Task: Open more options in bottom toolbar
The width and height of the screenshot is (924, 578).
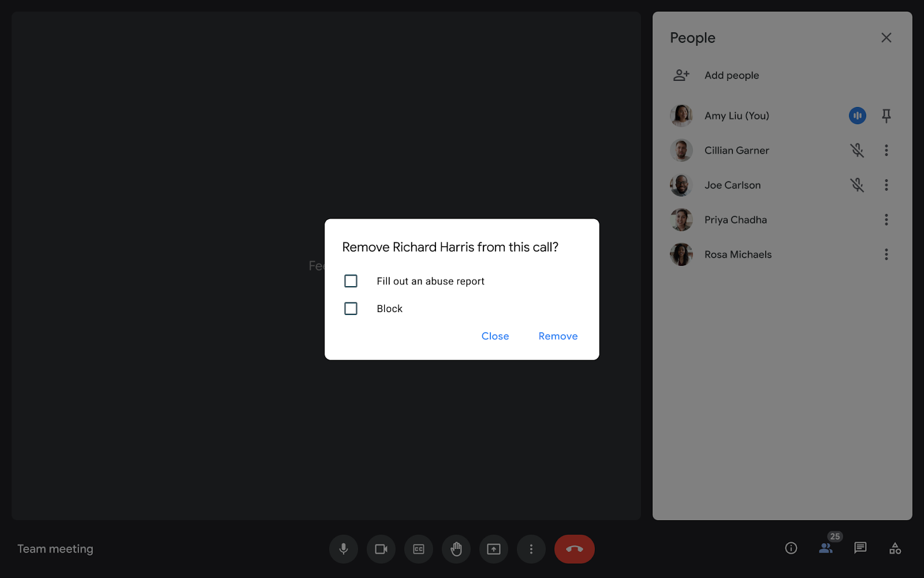Action: [x=531, y=549]
